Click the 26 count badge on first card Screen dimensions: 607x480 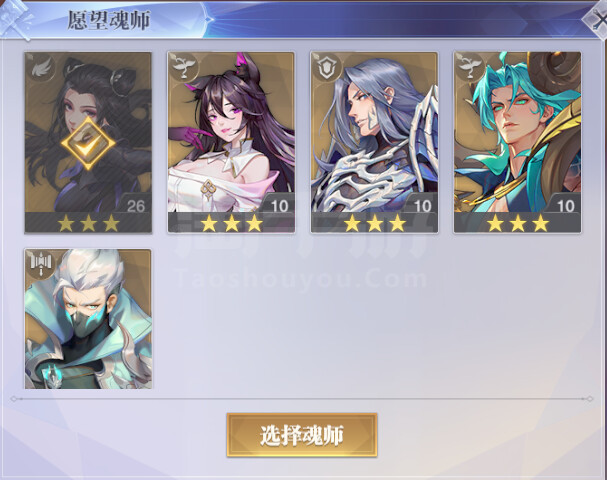point(136,206)
